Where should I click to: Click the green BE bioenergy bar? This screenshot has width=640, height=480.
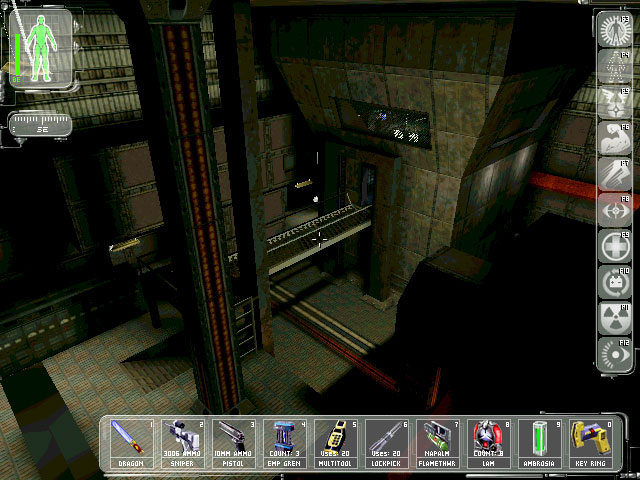click(x=18, y=55)
